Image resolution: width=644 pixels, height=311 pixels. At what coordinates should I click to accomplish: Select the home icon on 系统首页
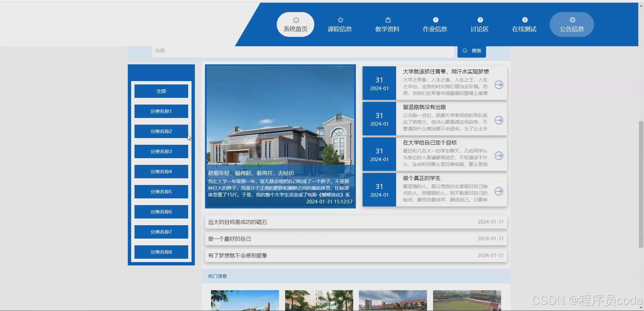[x=296, y=20]
